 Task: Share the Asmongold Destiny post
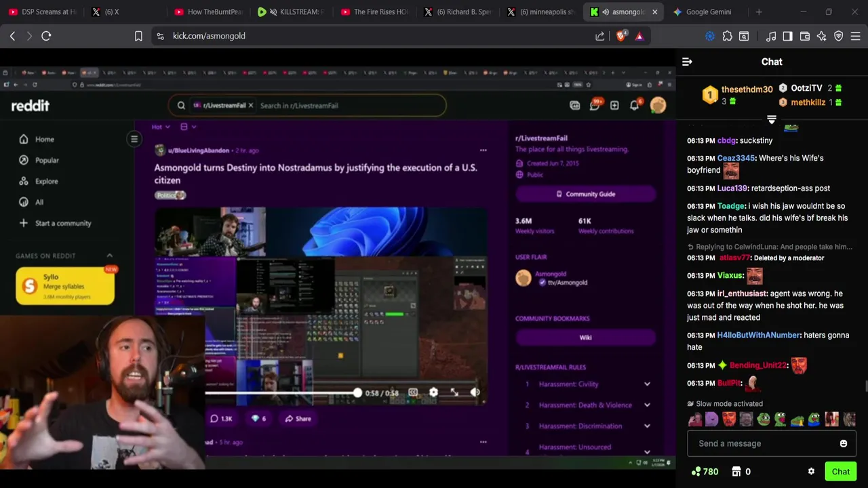[298, 418]
